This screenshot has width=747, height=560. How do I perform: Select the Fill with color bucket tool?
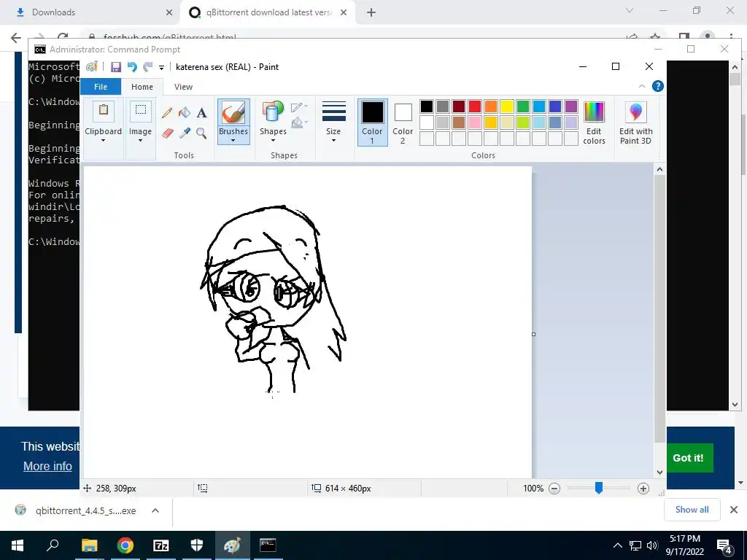point(185,113)
